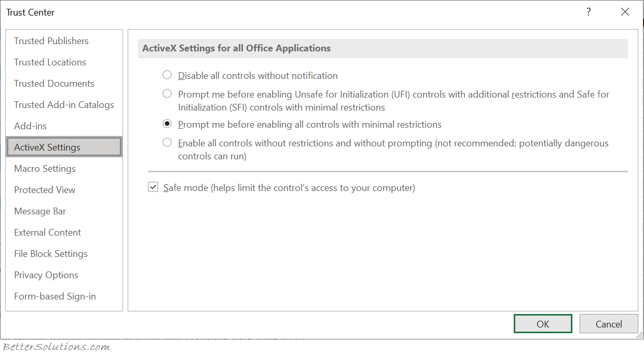Open Trusted Add-in Catalogs page
This screenshot has height=355, width=644.
coord(63,104)
